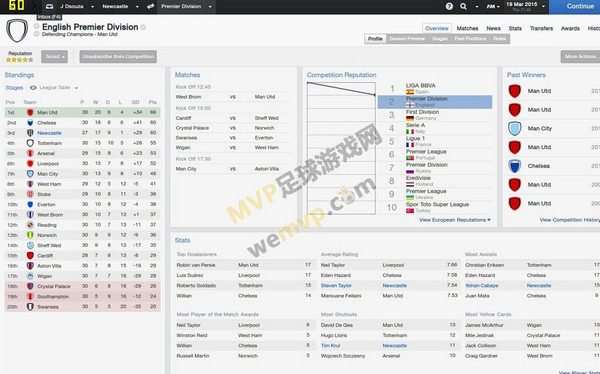Open Yohan Cabaye link in Most Assists
This screenshot has width=600, height=374.
pos(481,286)
